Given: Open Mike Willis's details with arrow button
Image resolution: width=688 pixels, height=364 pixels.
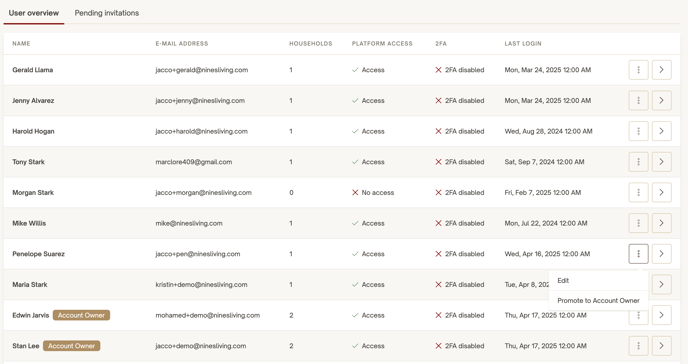Looking at the screenshot, I should click(661, 223).
